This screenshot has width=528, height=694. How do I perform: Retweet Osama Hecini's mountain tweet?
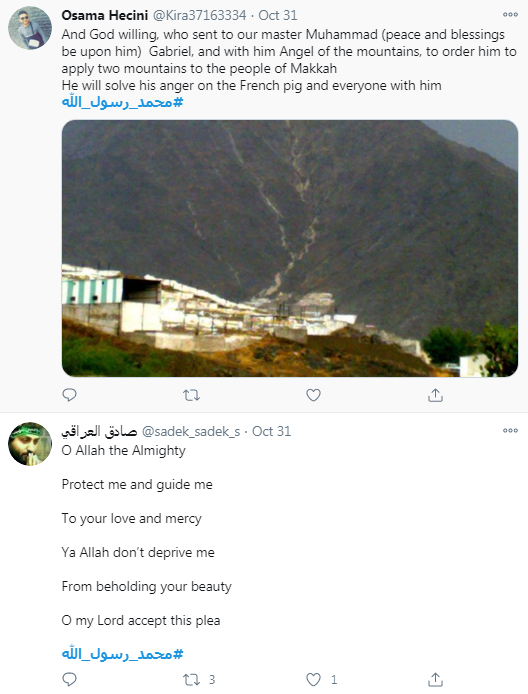pyautogui.click(x=191, y=395)
